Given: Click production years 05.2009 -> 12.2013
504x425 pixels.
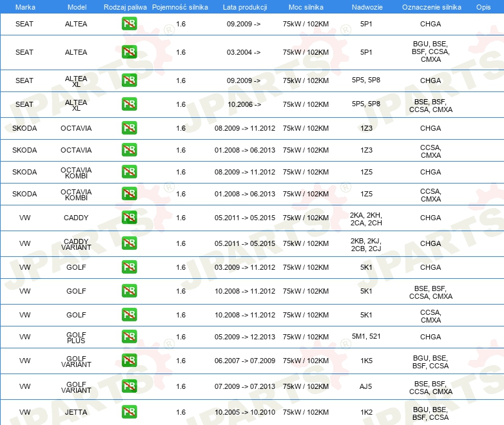Looking at the screenshot, I should pyautogui.click(x=245, y=337).
